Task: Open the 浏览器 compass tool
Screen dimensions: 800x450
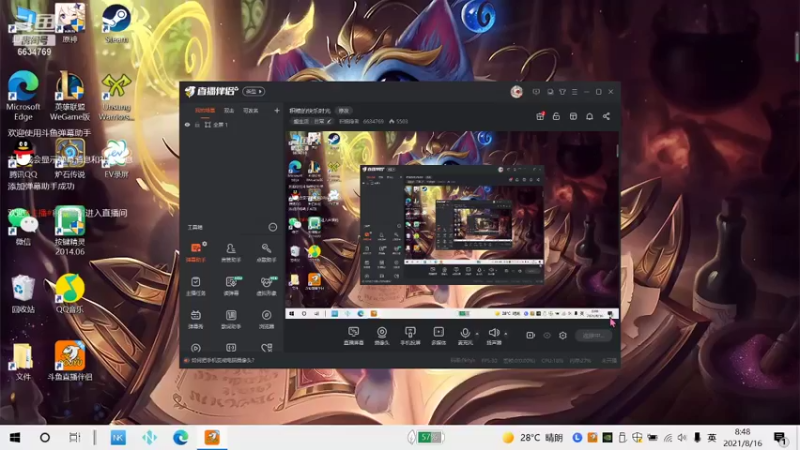Action: pos(266,319)
